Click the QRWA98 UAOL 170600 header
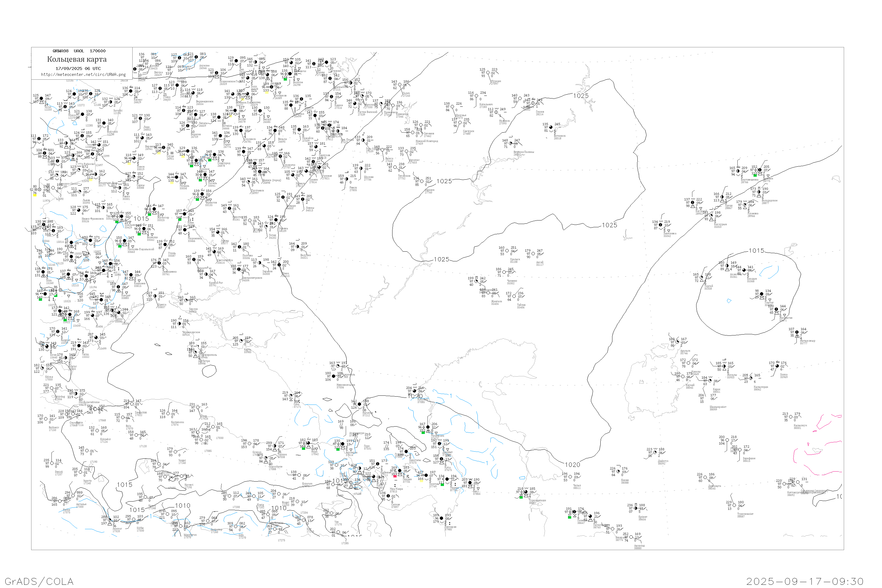Screen dimensions: 882x588 (79, 51)
